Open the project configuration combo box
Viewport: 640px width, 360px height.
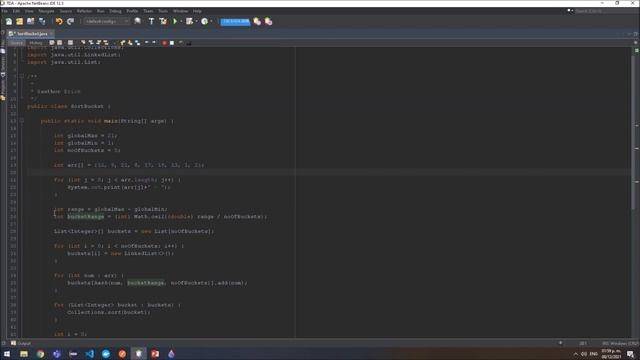(107, 21)
